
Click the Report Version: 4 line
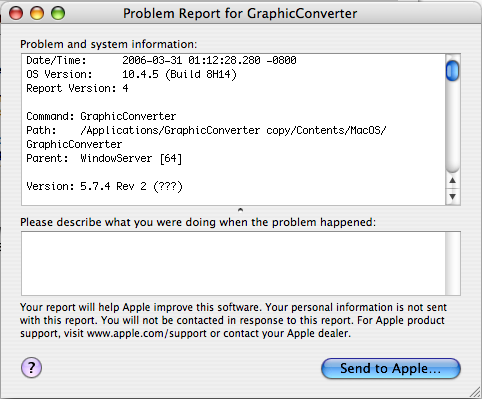point(77,88)
